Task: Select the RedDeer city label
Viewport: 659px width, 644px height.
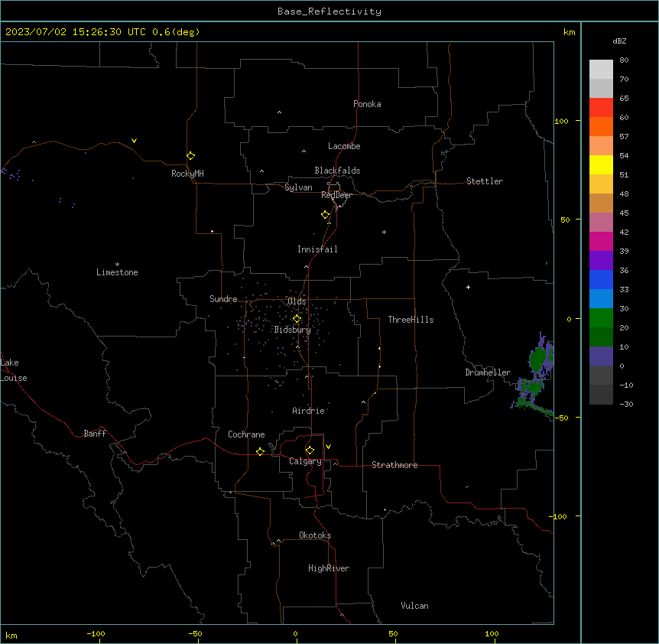Action: [336, 195]
